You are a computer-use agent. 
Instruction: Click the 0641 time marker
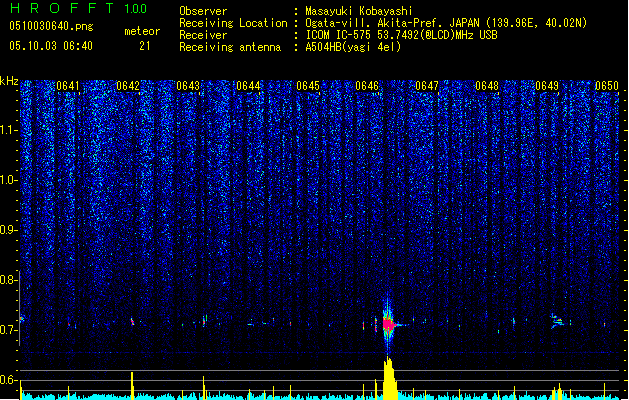click(68, 86)
